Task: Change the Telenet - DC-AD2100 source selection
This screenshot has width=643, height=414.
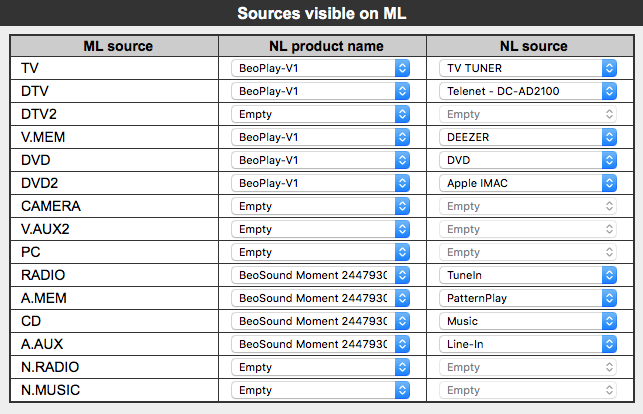Action: coord(528,91)
